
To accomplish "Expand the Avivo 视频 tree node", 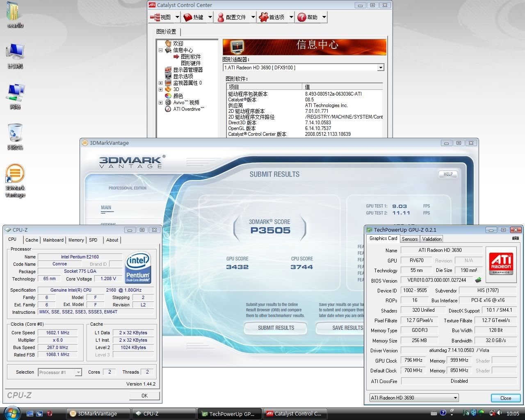I will point(161,103).
